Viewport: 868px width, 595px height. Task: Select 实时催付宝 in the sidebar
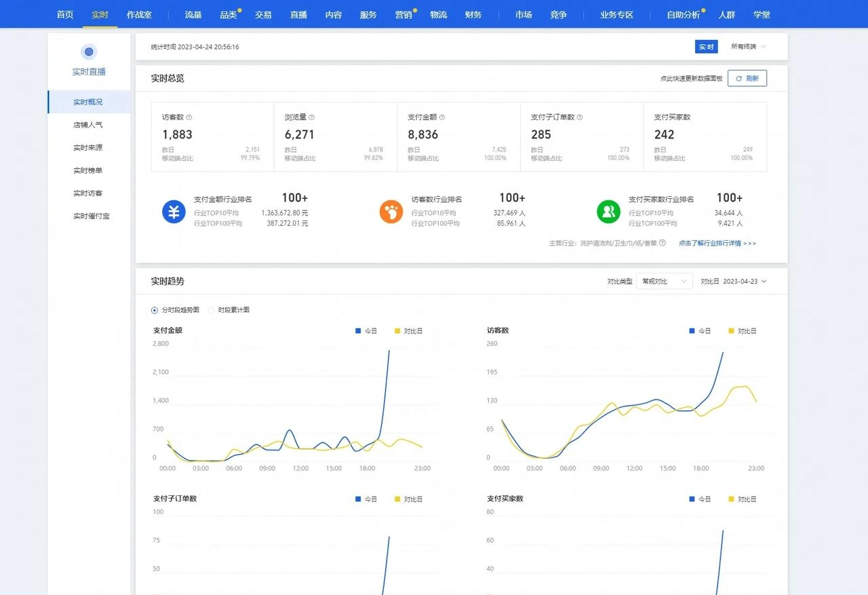92,216
